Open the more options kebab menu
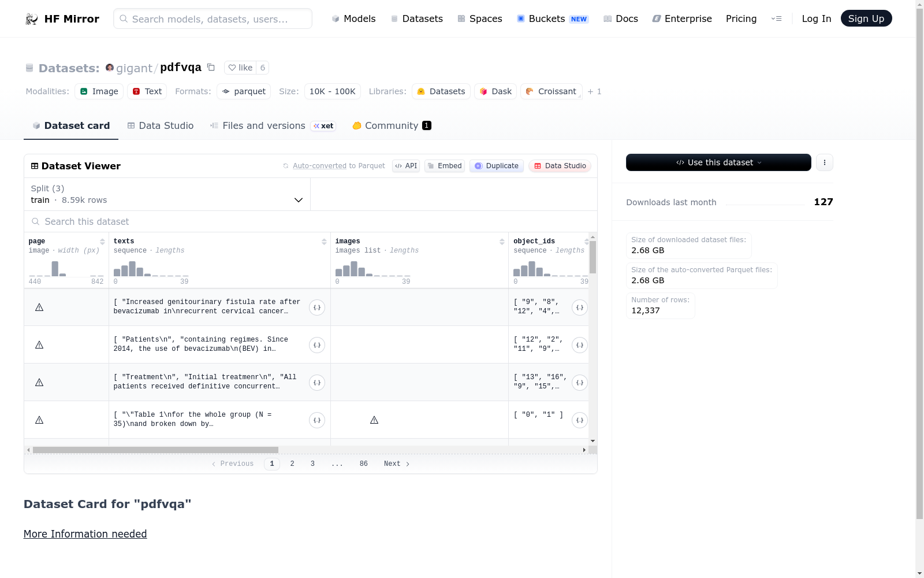The width and height of the screenshot is (924, 578). pyautogui.click(x=825, y=162)
